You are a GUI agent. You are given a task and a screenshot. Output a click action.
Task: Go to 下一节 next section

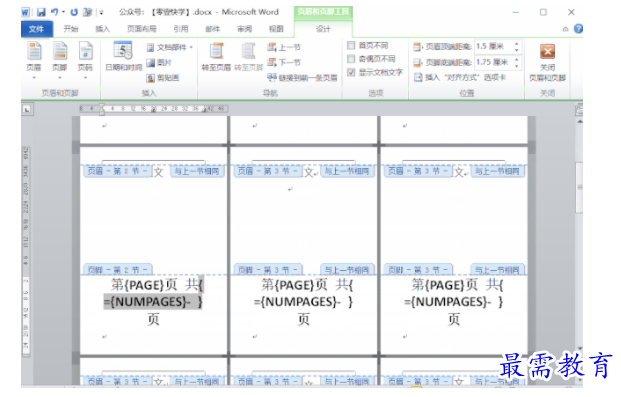(x=284, y=63)
